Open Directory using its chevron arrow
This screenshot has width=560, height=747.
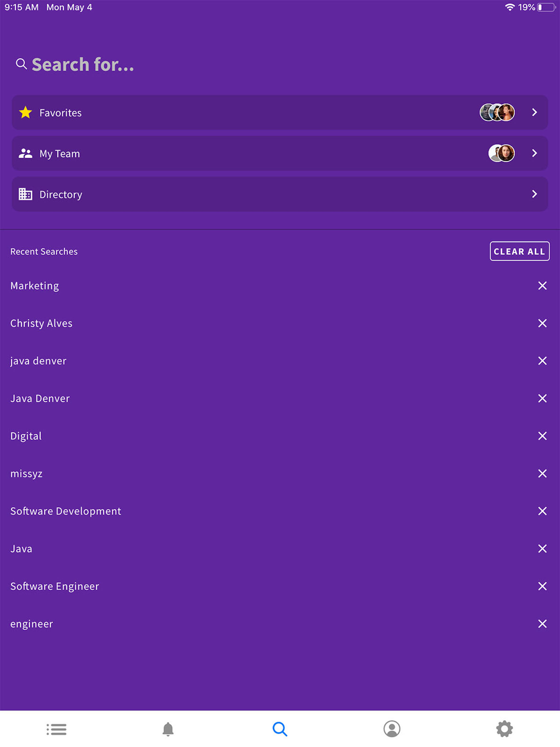click(534, 194)
